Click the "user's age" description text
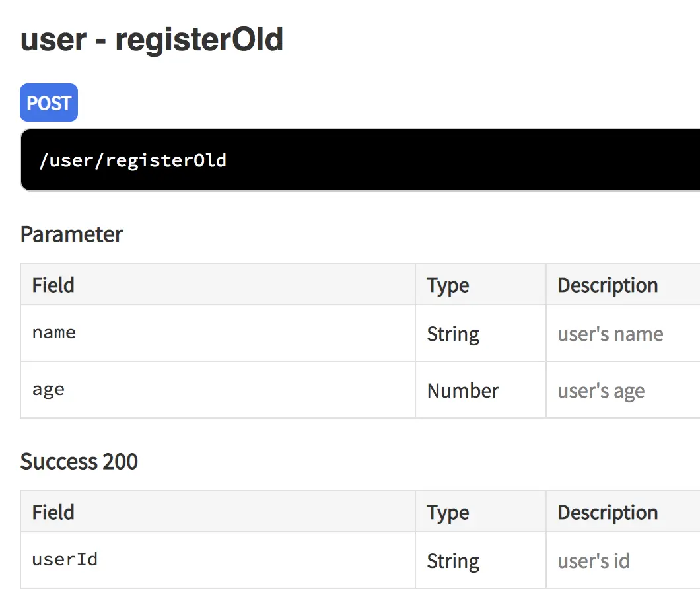The height and width of the screenshot is (605, 700). 601,391
